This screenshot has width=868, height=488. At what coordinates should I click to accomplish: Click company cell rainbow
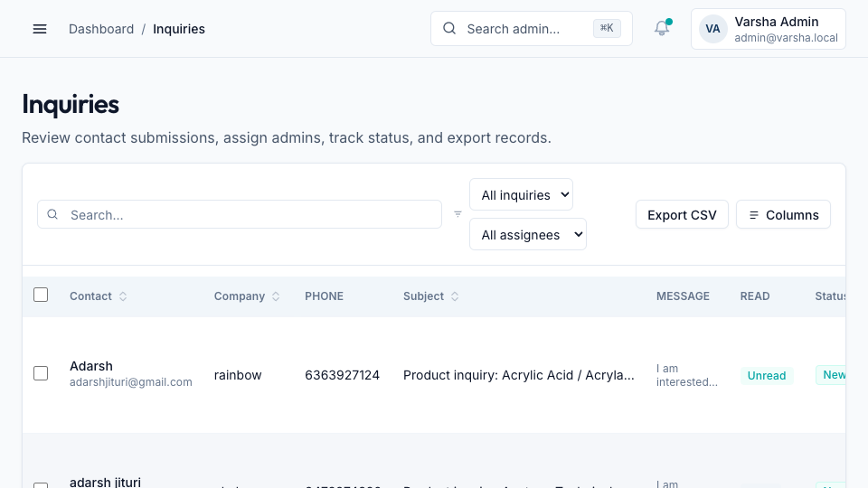tap(238, 375)
